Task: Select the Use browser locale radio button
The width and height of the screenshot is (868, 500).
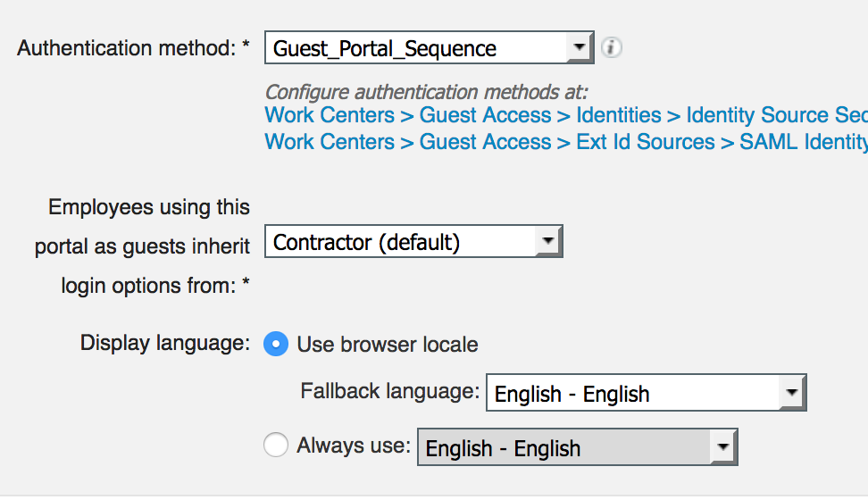Action: click(x=276, y=344)
